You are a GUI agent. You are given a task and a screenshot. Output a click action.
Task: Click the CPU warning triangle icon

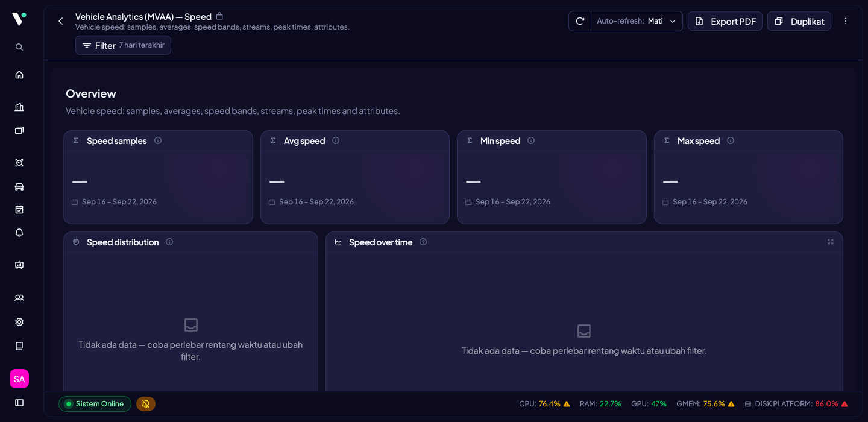[567, 404]
